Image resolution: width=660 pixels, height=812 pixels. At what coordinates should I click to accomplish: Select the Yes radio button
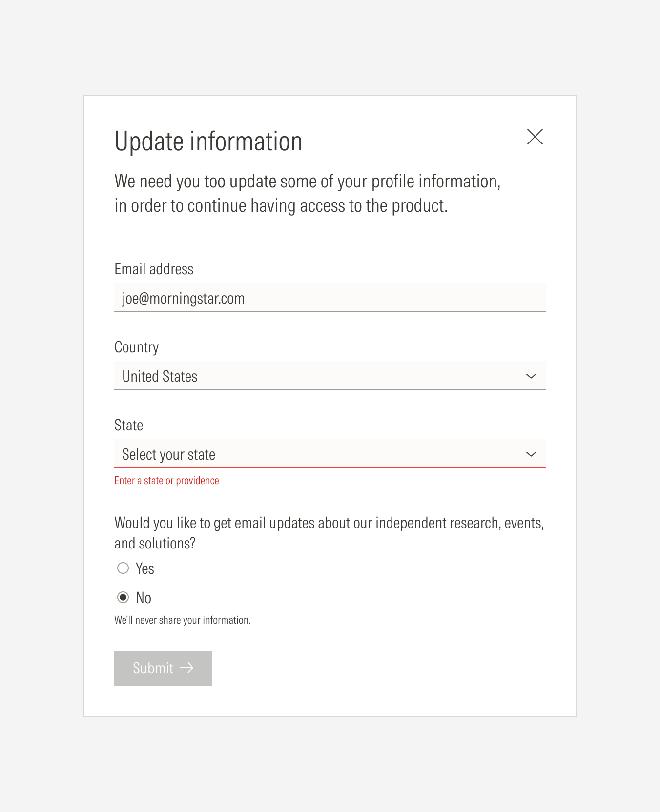coord(123,568)
